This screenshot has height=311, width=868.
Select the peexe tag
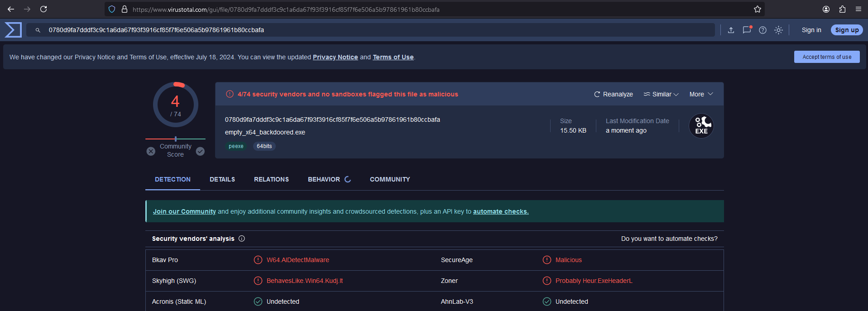point(236,146)
